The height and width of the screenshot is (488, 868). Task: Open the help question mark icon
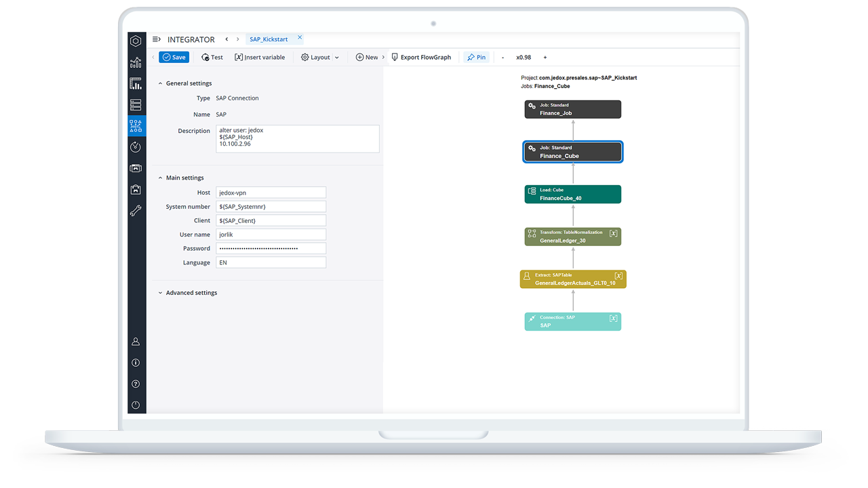pos(136,384)
